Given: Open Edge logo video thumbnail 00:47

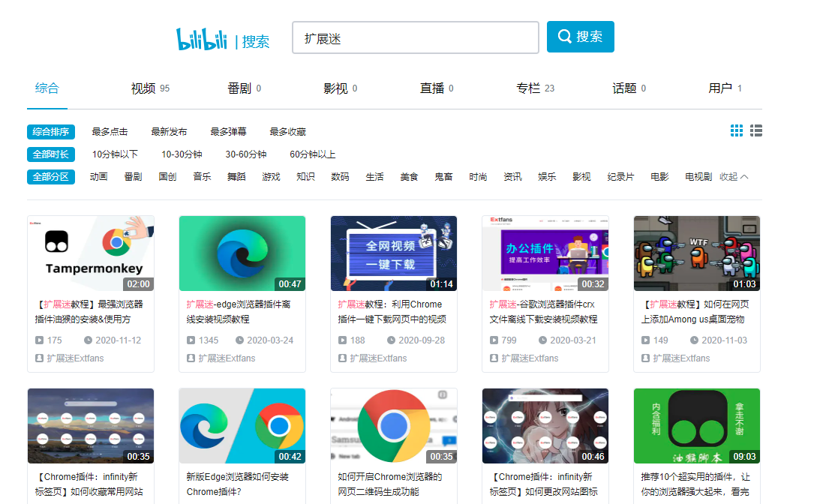Looking at the screenshot, I should 242,253.
